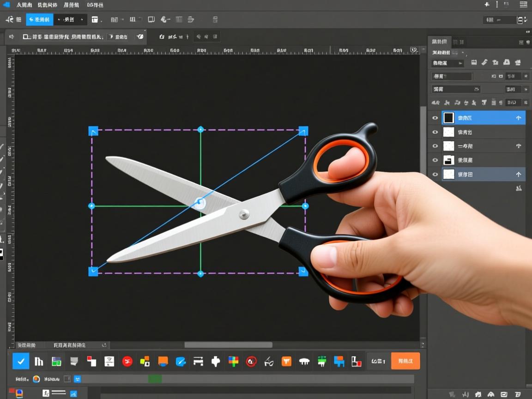Open the dark dropdown in top options bar
532x399 pixels.
point(70,20)
